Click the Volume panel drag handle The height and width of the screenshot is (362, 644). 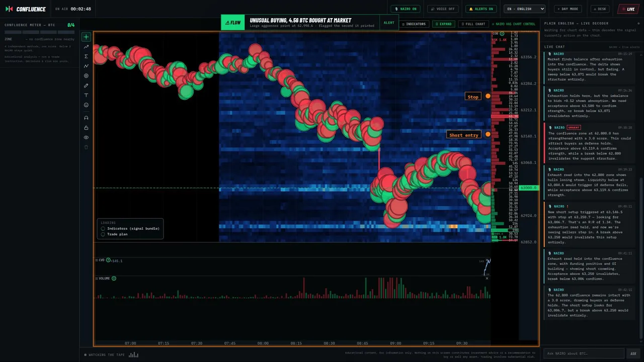pos(97,278)
